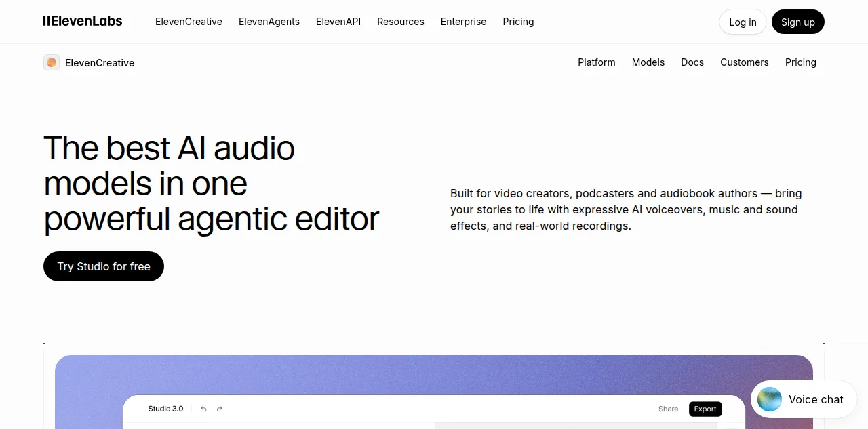The width and height of the screenshot is (868, 429).
Task: Click the Voice chat orb icon
Action: pos(770,399)
